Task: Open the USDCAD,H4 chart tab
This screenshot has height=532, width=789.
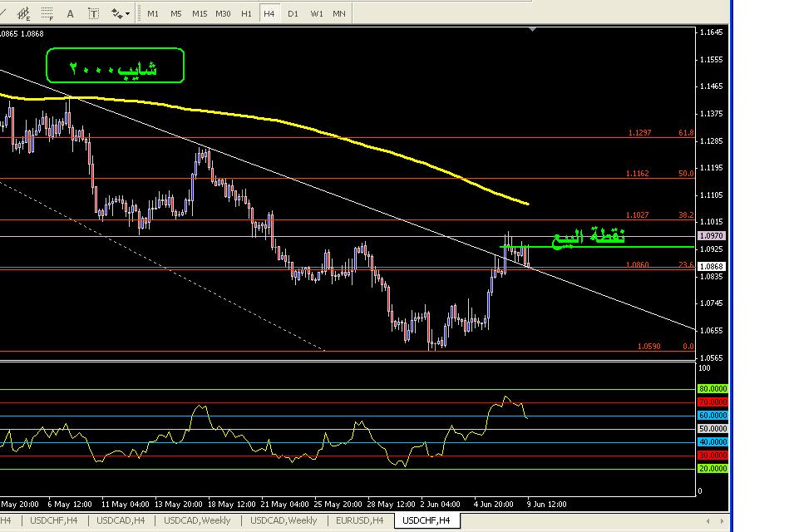Action: [121, 520]
